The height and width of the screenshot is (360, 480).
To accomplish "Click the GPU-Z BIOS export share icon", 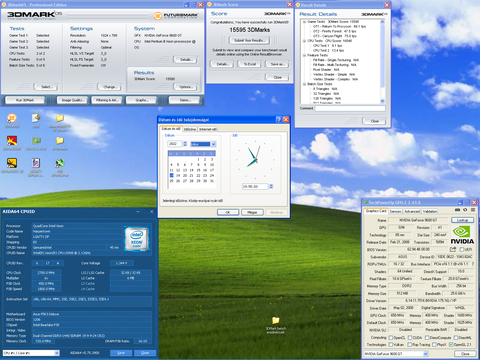I will point(453,249).
